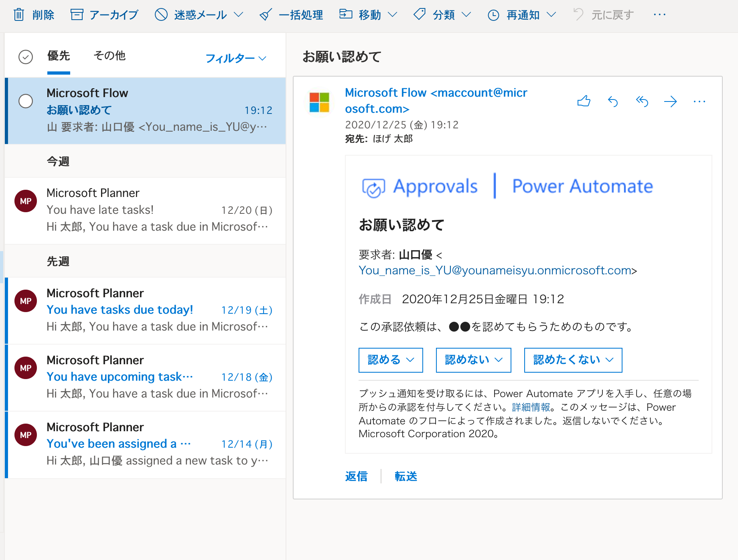Click MP avatar on late tasks mail
The width and height of the screenshot is (738, 560).
(x=26, y=201)
